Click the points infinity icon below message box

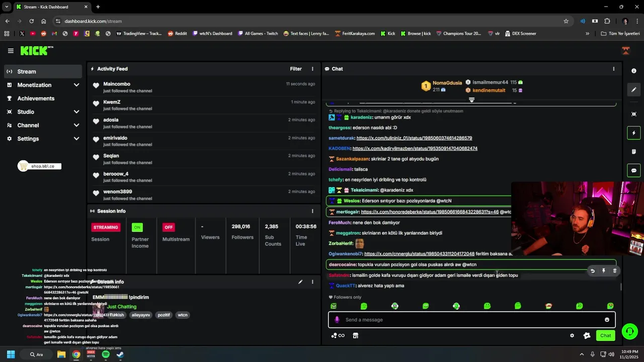coord(338,336)
